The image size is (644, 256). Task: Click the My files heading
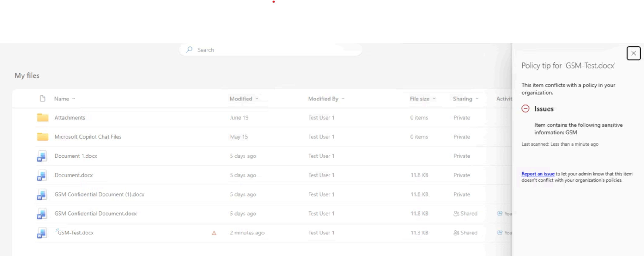[x=27, y=76]
